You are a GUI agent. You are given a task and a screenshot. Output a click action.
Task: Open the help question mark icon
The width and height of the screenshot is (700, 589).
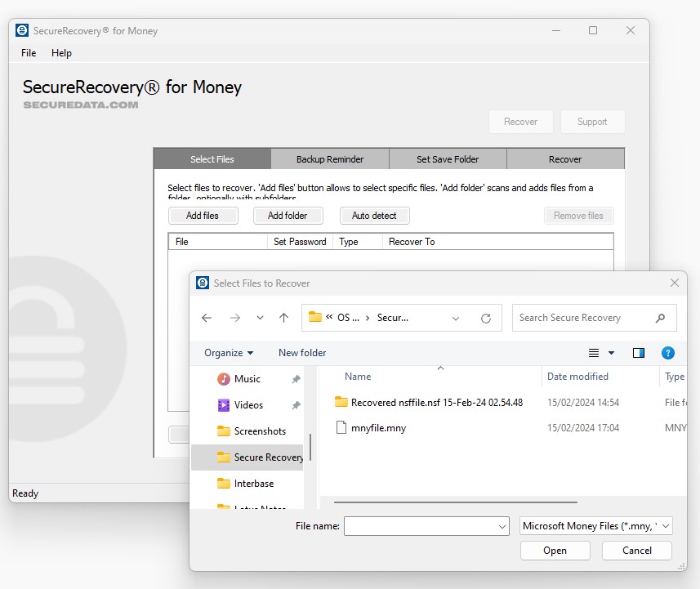(x=667, y=353)
